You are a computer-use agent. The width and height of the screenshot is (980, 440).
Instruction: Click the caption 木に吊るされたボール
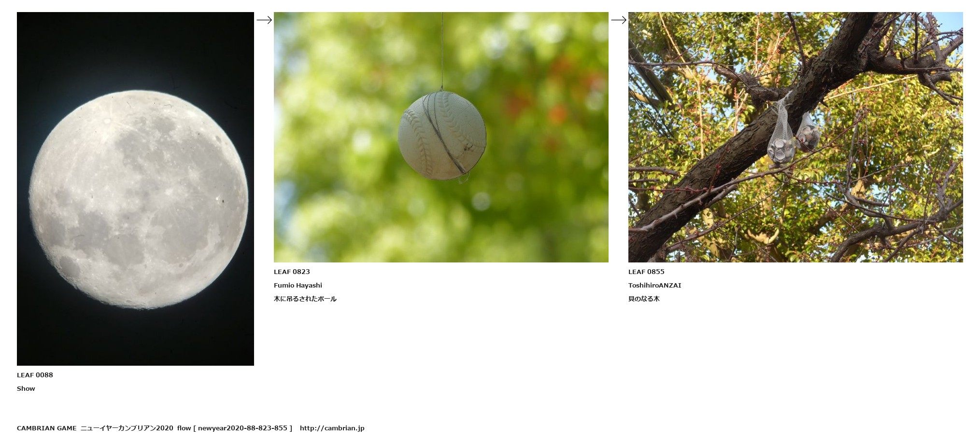(305, 299)
